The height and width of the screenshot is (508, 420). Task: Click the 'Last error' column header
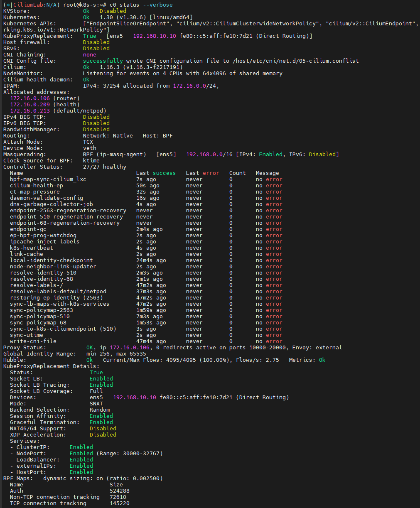pos(202,173)
